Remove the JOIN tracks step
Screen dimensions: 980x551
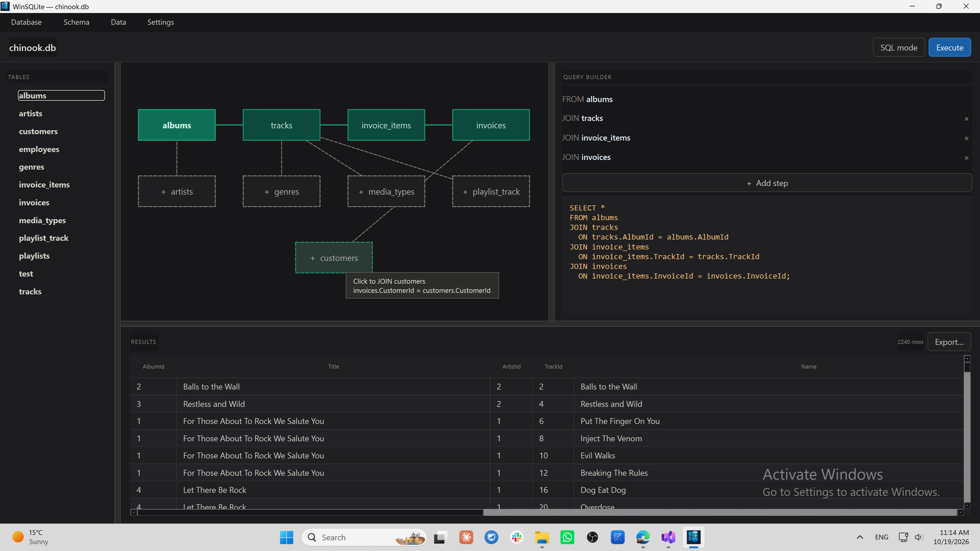coord(966,119)
